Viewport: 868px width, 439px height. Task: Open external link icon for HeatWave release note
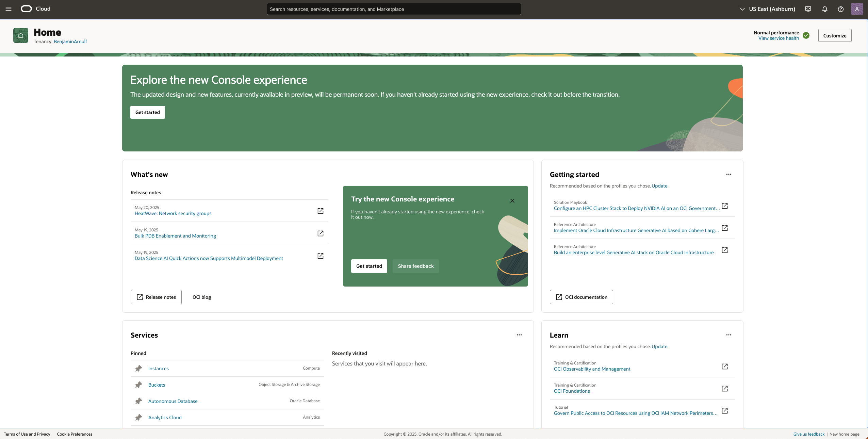click(321, 211)
